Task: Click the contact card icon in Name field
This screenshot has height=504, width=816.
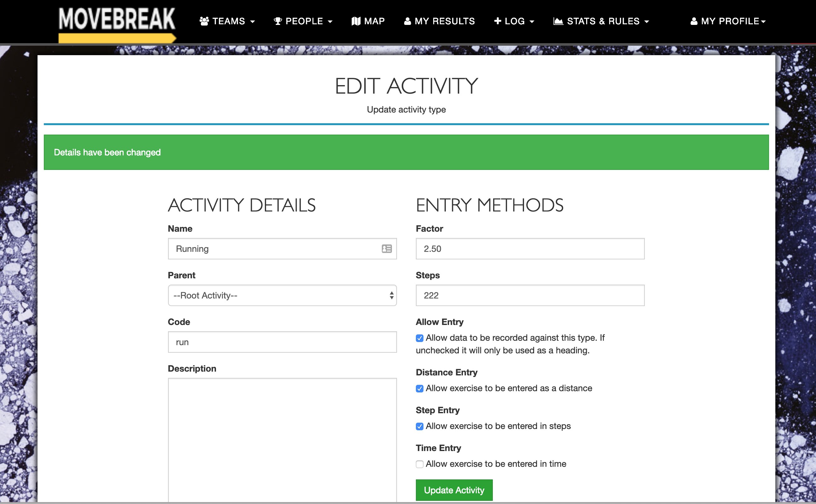Action: (x=387, y=249)
